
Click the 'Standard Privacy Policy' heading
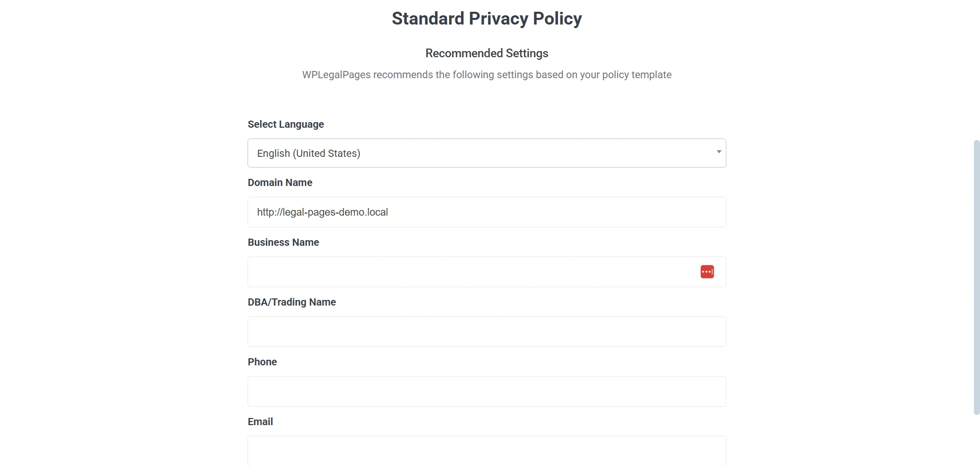point(486,18)
